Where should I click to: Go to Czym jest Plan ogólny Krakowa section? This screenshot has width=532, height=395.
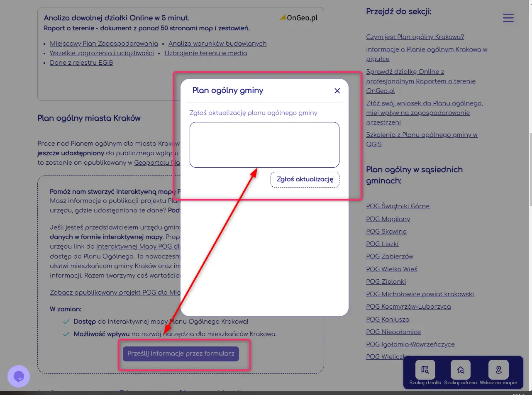(x=415, y=37)
